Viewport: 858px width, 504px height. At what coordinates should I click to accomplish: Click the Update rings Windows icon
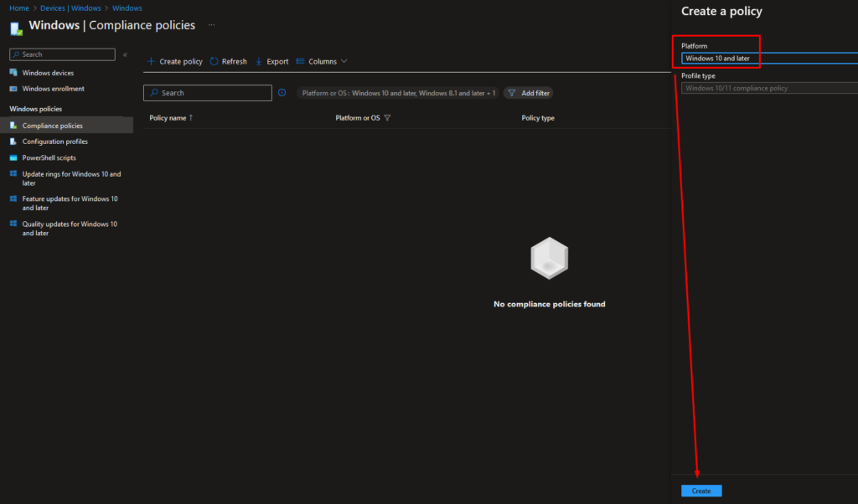click(13, 174)
